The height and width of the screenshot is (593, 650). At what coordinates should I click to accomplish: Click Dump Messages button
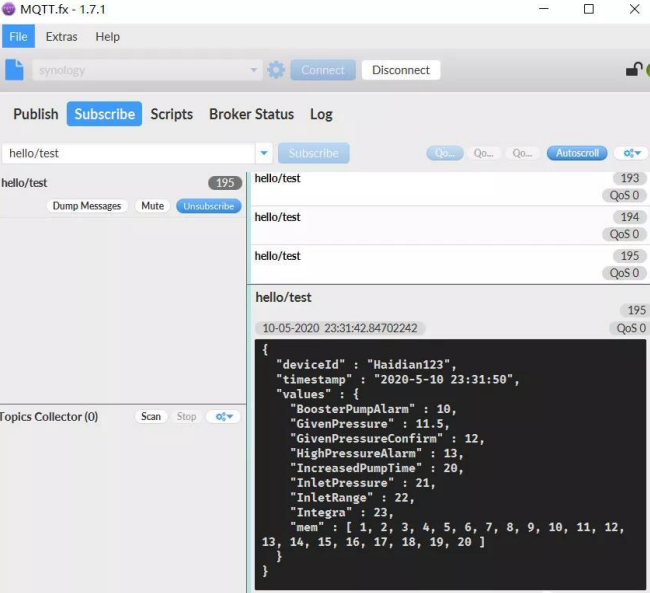pos(86,206)
